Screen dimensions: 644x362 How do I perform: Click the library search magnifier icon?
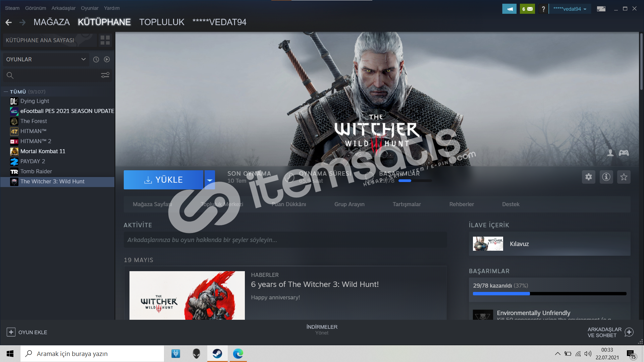click(10, 75)
